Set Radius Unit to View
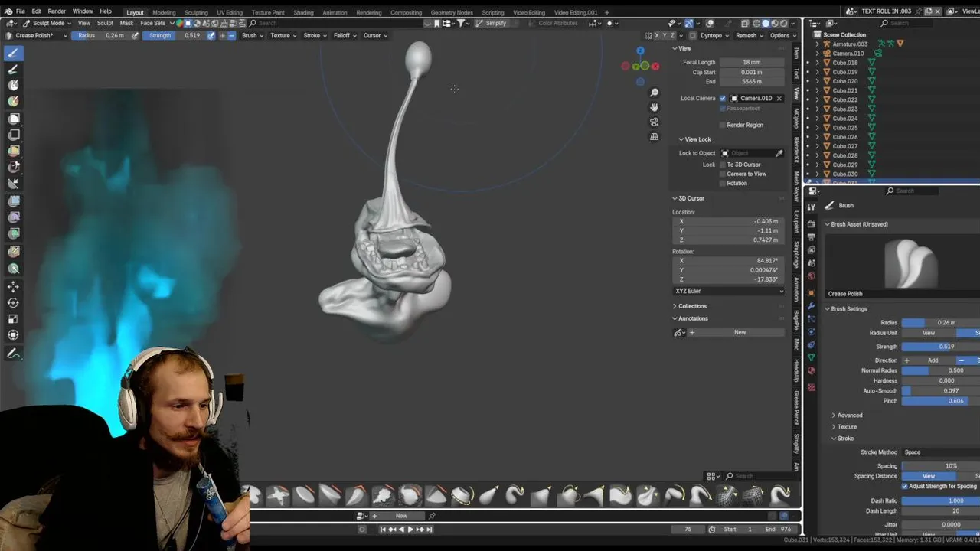 click(x=928, y=333)
